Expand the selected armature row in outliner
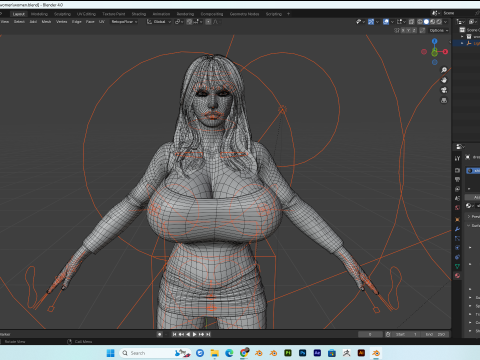This screenshot has width=480, height=360. click(462, 43)
